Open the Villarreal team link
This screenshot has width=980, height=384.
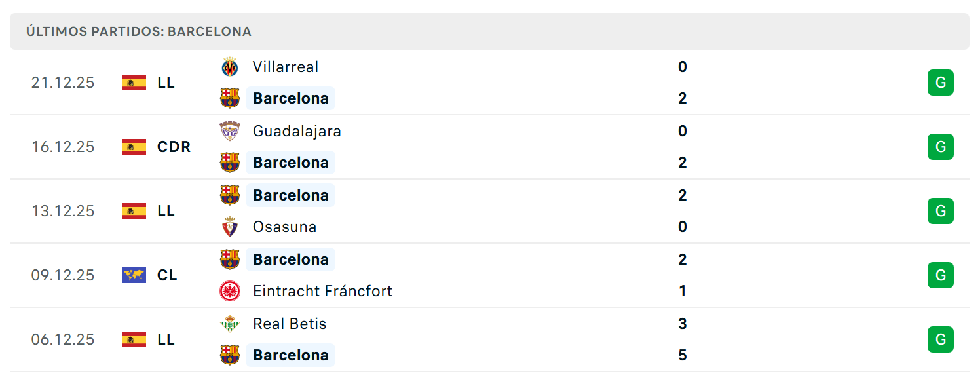286,67
